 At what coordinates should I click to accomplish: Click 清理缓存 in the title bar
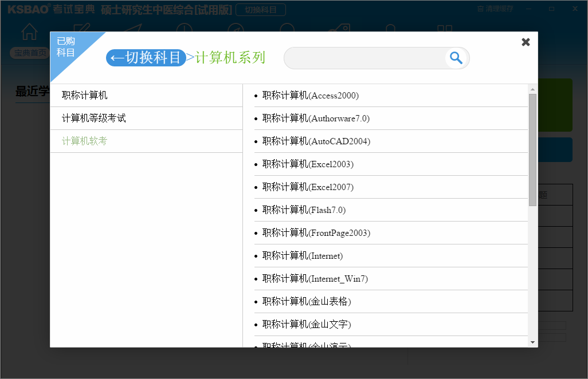click(x=495, y=9)
